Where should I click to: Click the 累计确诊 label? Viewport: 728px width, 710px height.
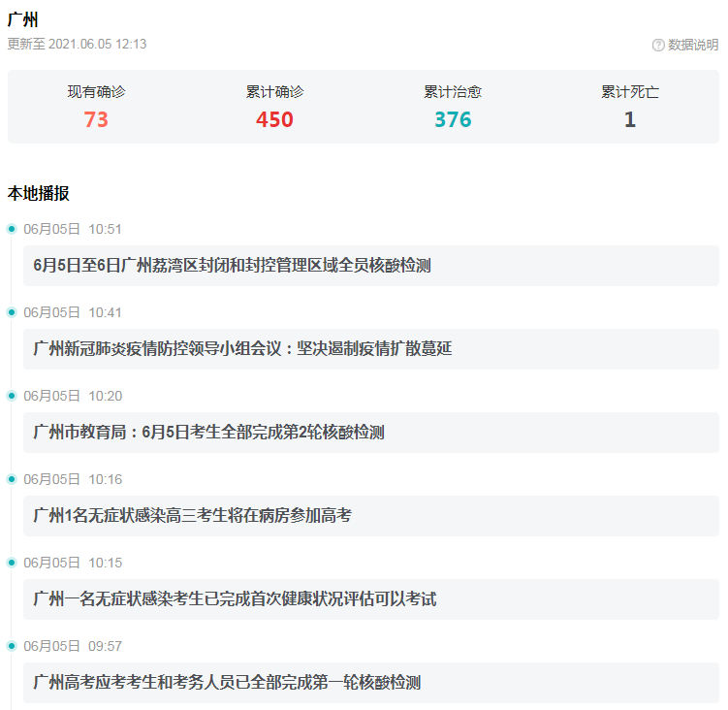pos(274,91)
